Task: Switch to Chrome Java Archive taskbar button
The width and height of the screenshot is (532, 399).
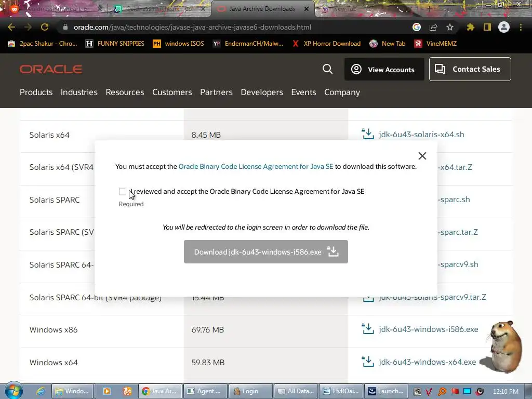Action: 160,391
